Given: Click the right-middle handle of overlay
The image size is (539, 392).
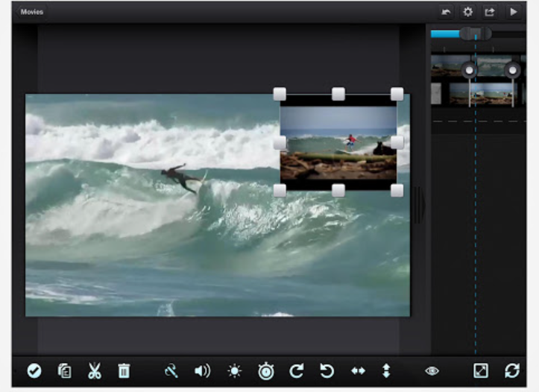Looking at the screenshot, I should click(397, 142).
